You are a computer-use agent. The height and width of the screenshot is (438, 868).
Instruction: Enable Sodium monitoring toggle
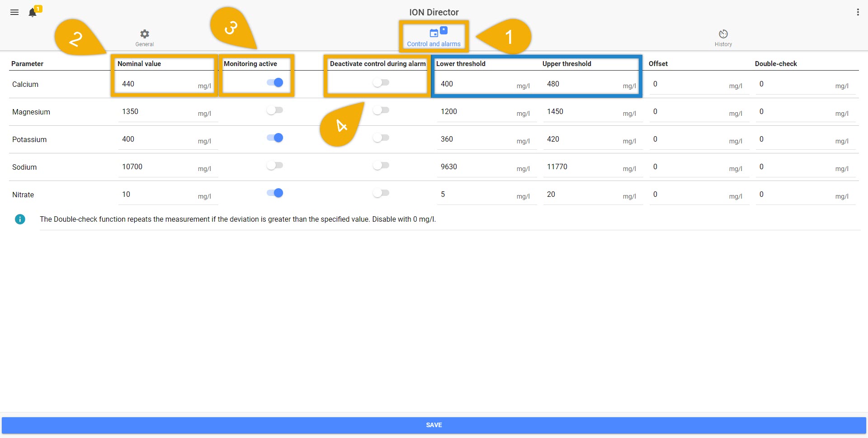tap(275, 165)
